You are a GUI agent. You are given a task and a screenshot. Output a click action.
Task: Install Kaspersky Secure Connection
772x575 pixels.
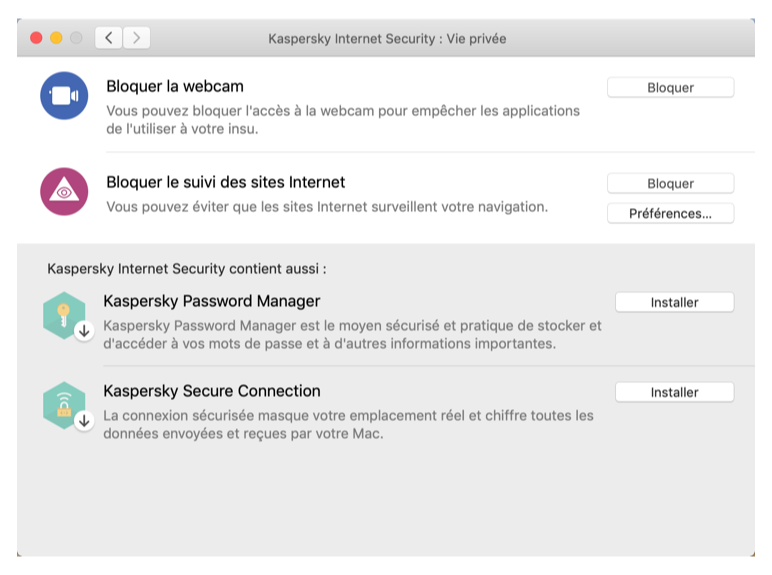click(x=675, y=392)
